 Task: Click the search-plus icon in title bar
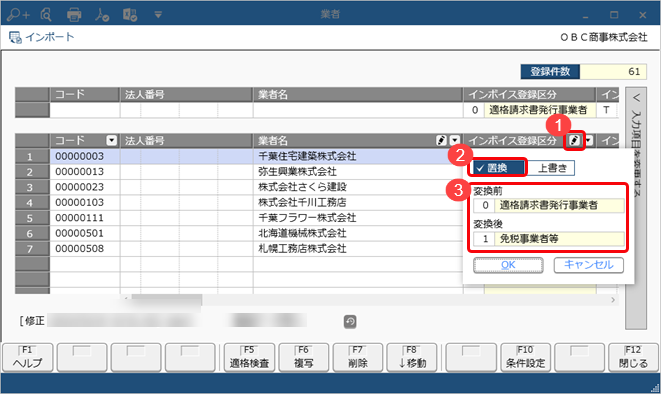[18, 15]
